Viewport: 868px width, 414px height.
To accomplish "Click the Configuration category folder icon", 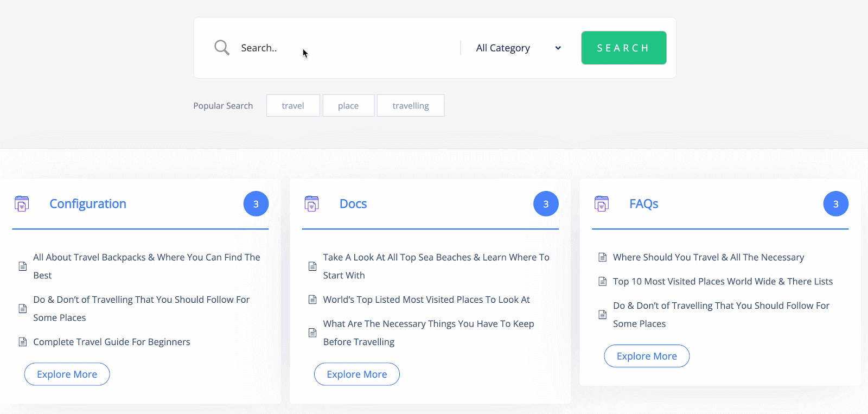I will [x=22, y=204].
